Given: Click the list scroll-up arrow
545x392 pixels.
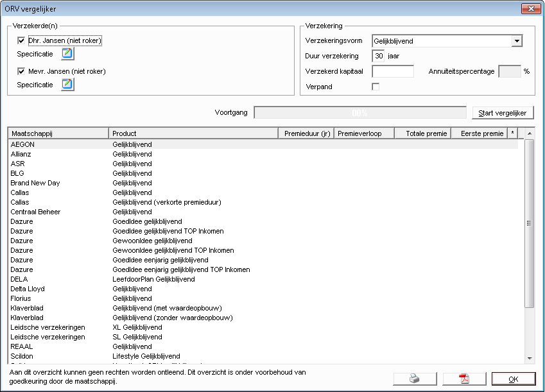Looking at the screenshot, I should 530,133.
